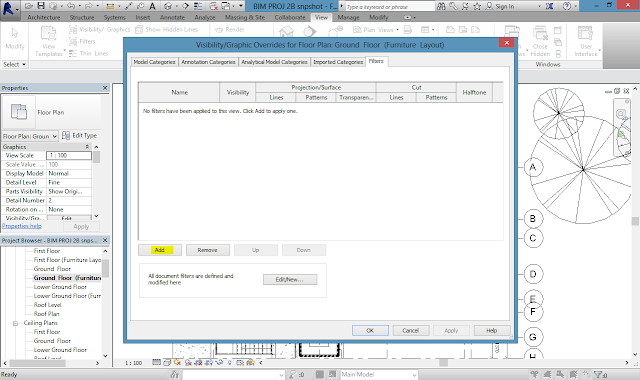Image resolution: width=640 pixels, height=380 pixels.
Task: Open the Architecture ribbon tab
Action: 44,18
